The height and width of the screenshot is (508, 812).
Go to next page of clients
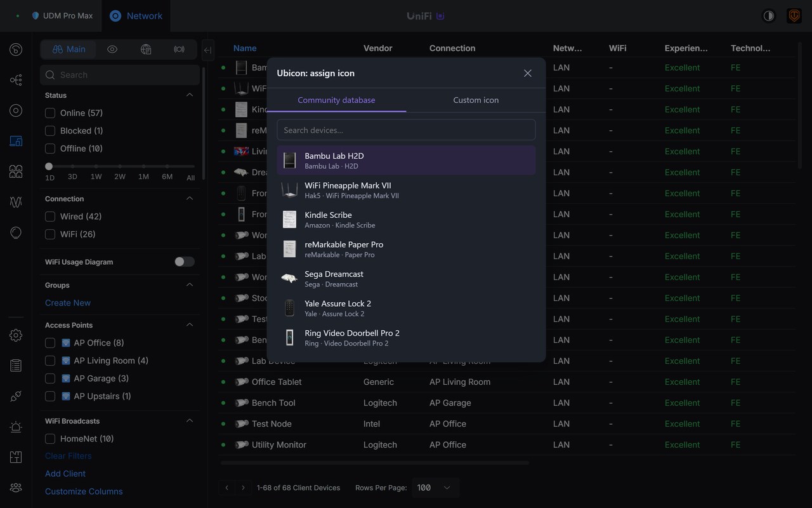tap(243, 488)
